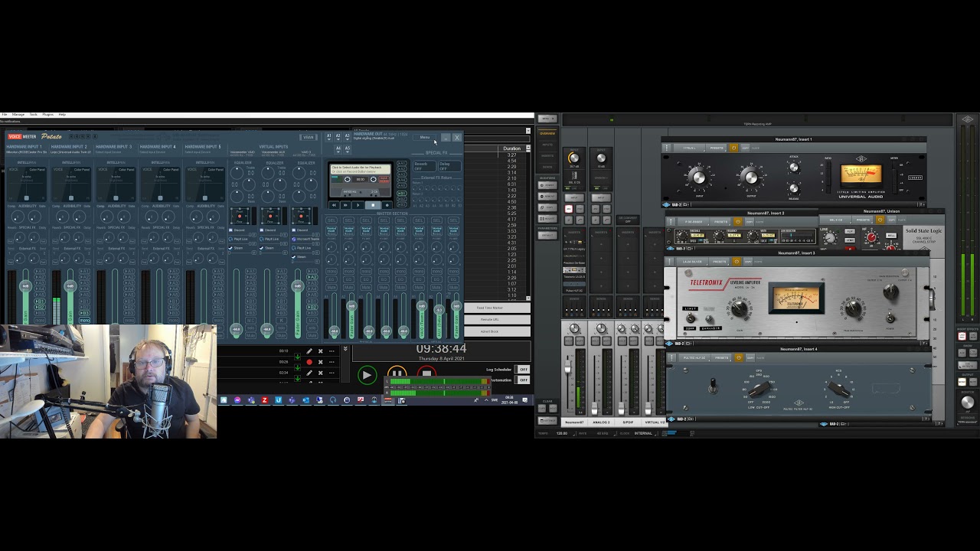
Task: Open the File menu
Action: tap(5, 114)
